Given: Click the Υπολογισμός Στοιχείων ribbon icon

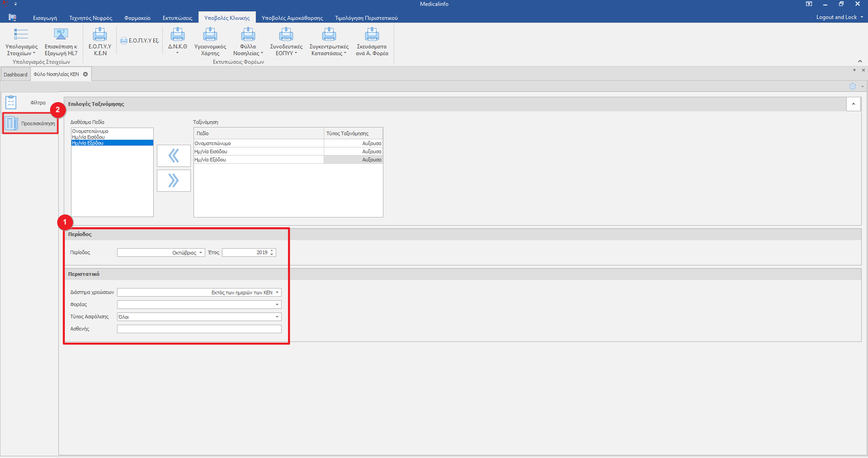Looking at the screenshot, I should pyautogui.click(x=21, y=35).
